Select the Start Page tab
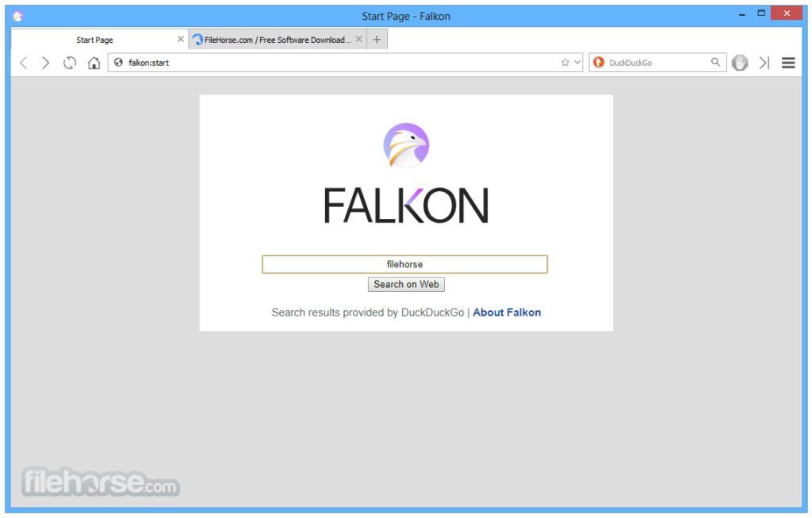The height and width of the screenshot is (518, 812). pos(94,38)
